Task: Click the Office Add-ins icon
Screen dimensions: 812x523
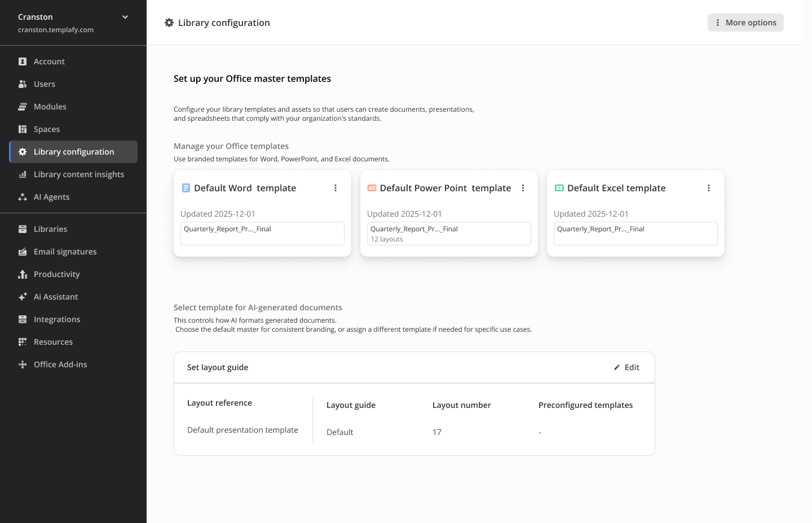Action: [x=23, y=364]
